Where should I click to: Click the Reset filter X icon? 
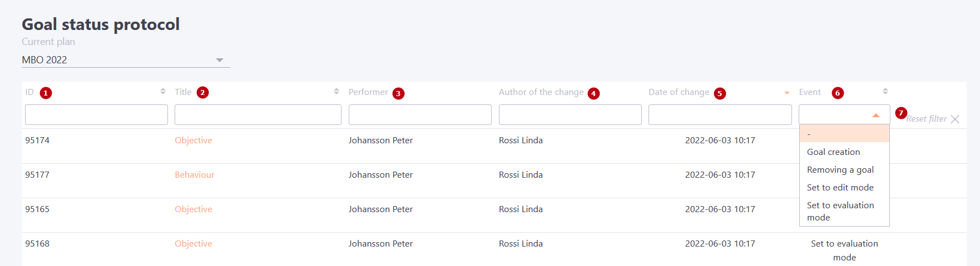[955, 119]
